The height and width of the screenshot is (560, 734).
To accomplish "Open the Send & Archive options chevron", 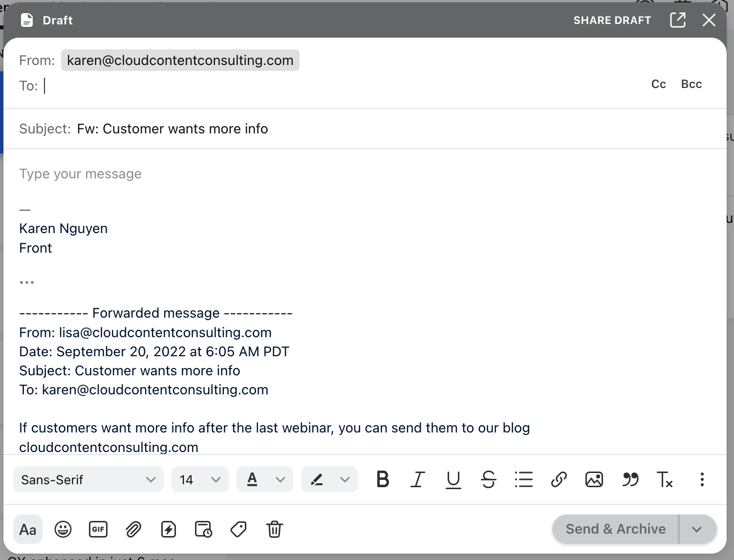I will [x=697, y=529].
